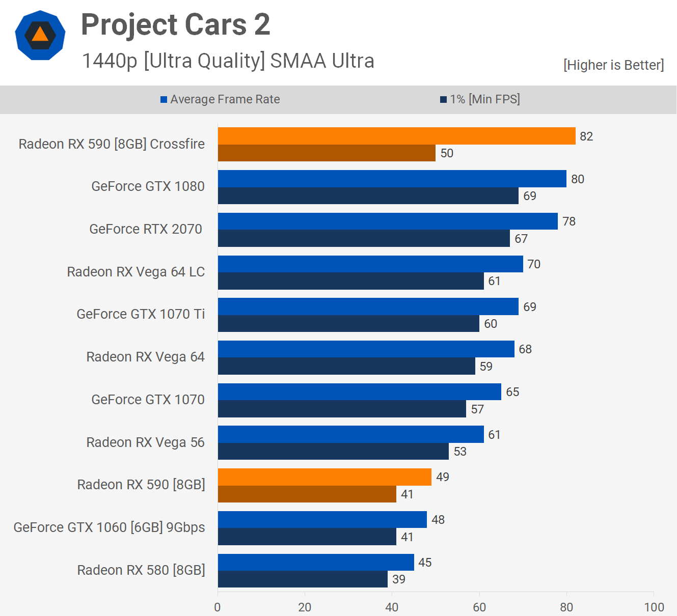Click the Radeon RX Vega 64 LC label
The image size is (677, 616).
136,272
